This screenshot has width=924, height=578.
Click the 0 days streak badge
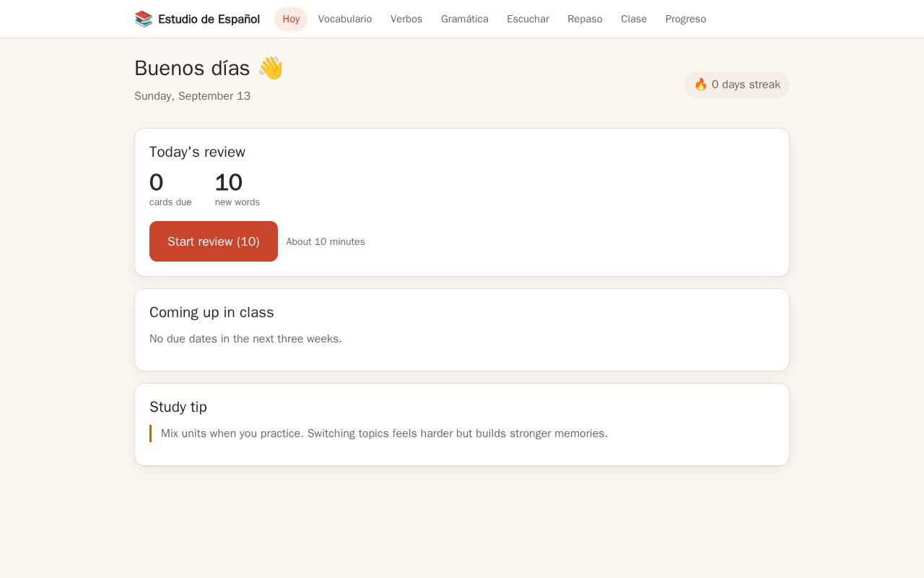(x=737, y=85)
